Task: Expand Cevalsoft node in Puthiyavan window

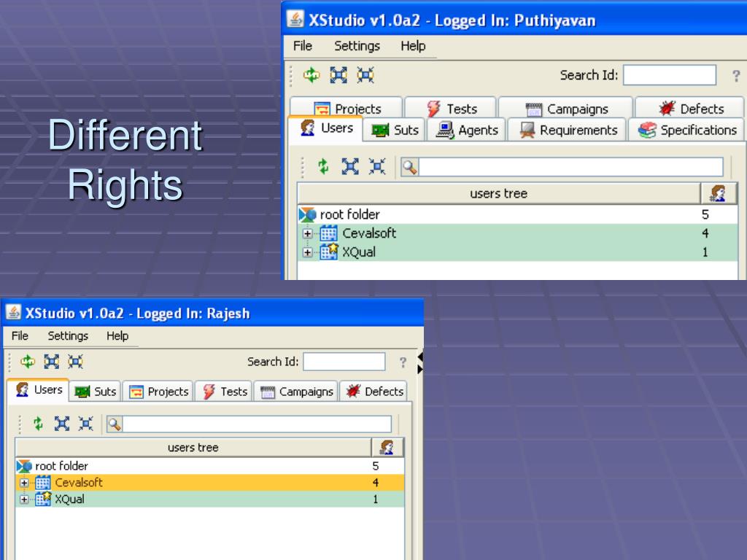Action: pos(307,233)
